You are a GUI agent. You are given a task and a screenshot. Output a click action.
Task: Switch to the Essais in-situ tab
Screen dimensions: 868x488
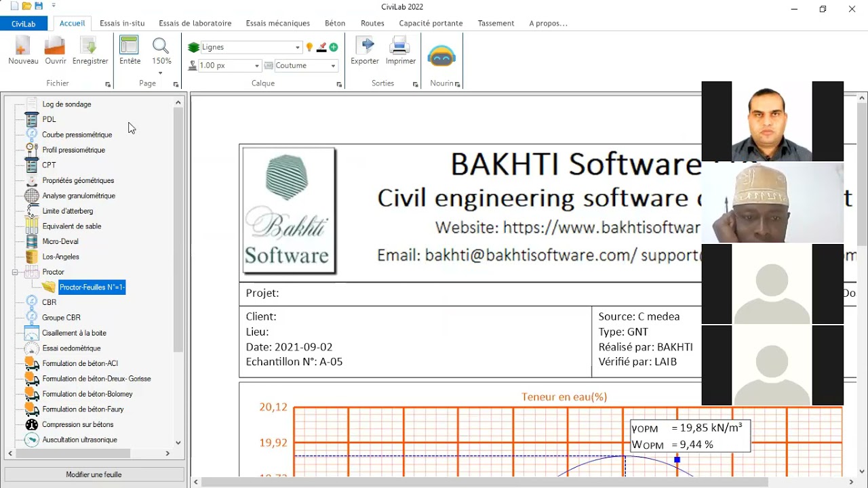coord(122,23)
